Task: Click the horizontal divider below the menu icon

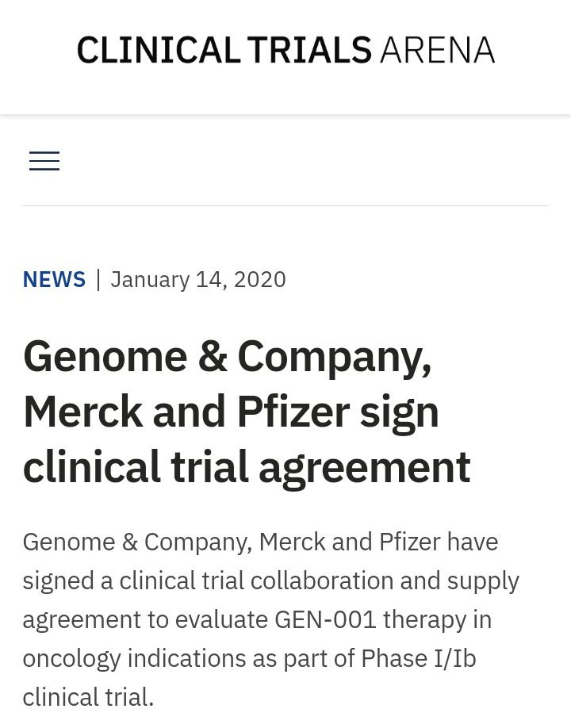Action: pos(285,206)
